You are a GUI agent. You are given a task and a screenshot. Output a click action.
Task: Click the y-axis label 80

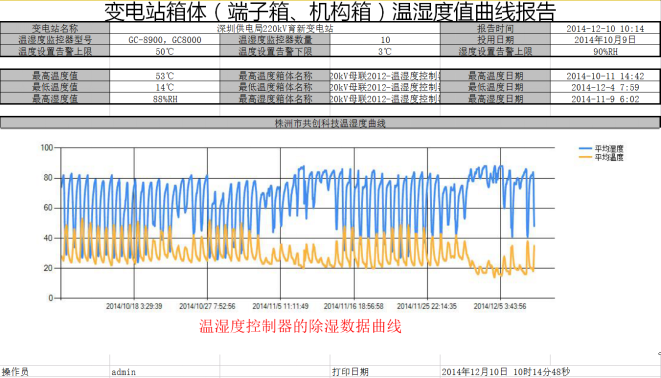click(48, 177)
